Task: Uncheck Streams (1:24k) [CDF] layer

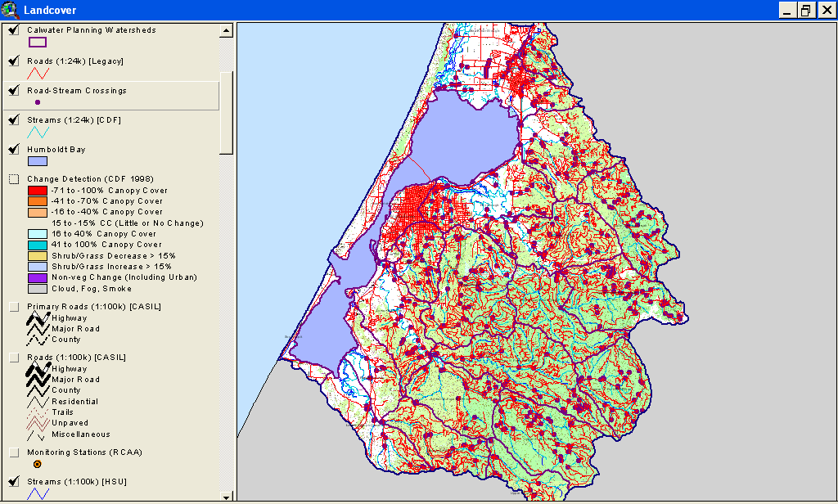Action: tap(14, 120)
